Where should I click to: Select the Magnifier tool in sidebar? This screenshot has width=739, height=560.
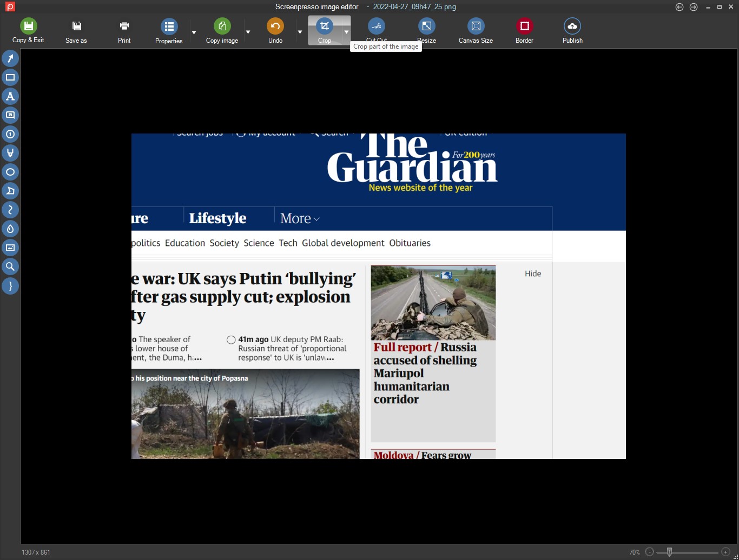pos(10,266)
